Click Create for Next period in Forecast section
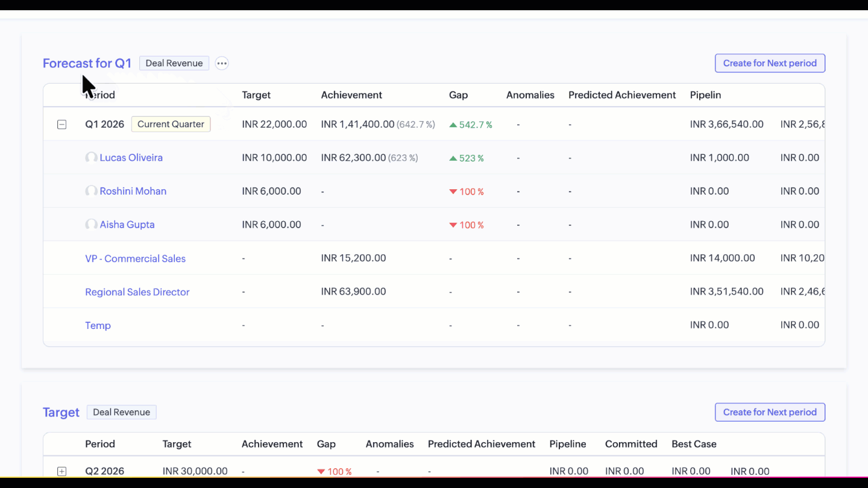Viewport: 868px width, 488px height. pos(770,63)
